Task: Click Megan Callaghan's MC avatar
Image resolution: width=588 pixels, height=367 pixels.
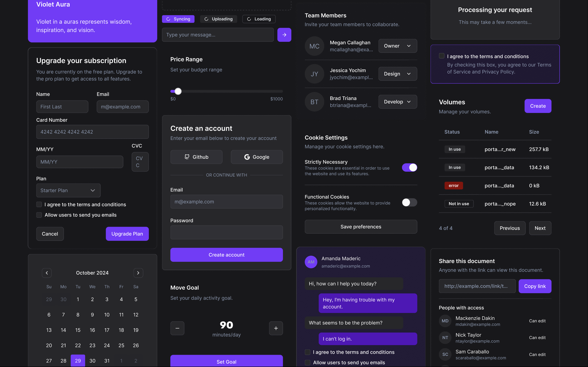Action: tap(314, 46)
